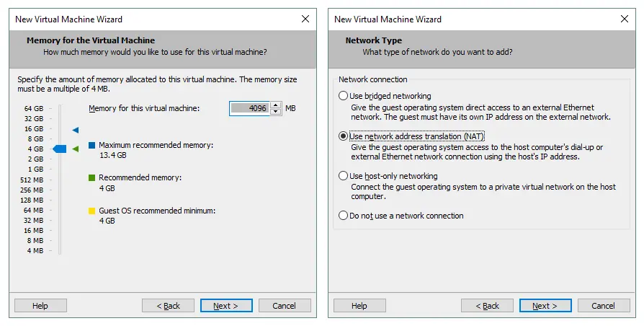
Task: Open Help in the Network Type dialog
Action: tap(359, 306)
